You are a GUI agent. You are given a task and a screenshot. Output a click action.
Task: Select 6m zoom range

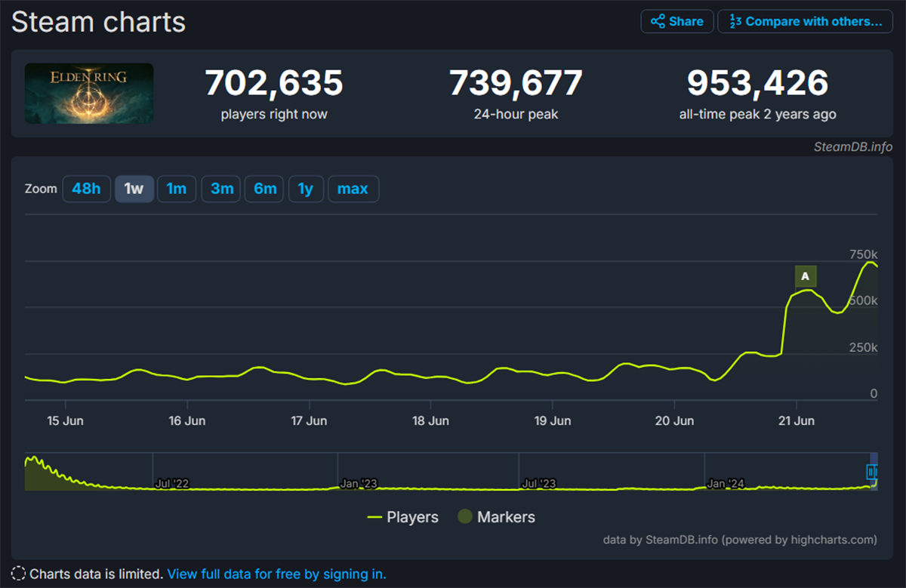tap(265, 189)
